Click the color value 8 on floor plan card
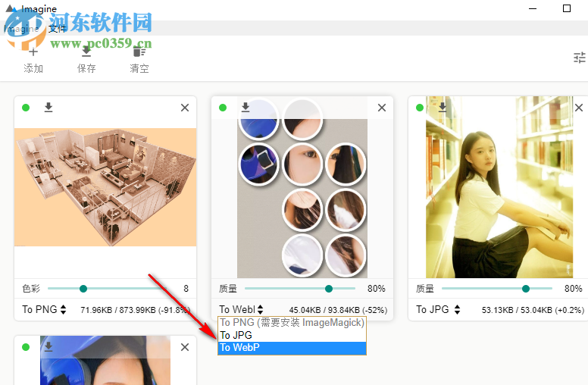Viewport: 588px width, 385px height. (186, 289)
